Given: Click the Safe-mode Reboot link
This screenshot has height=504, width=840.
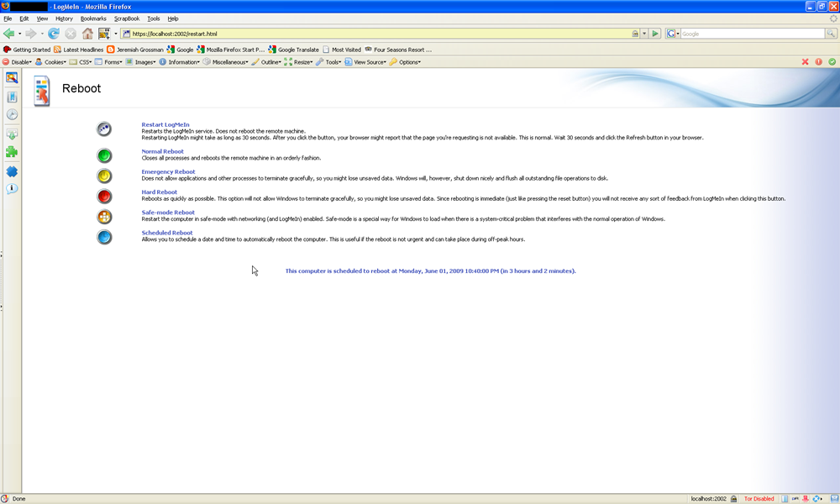Looking at the screenshot, I should 168,213.
